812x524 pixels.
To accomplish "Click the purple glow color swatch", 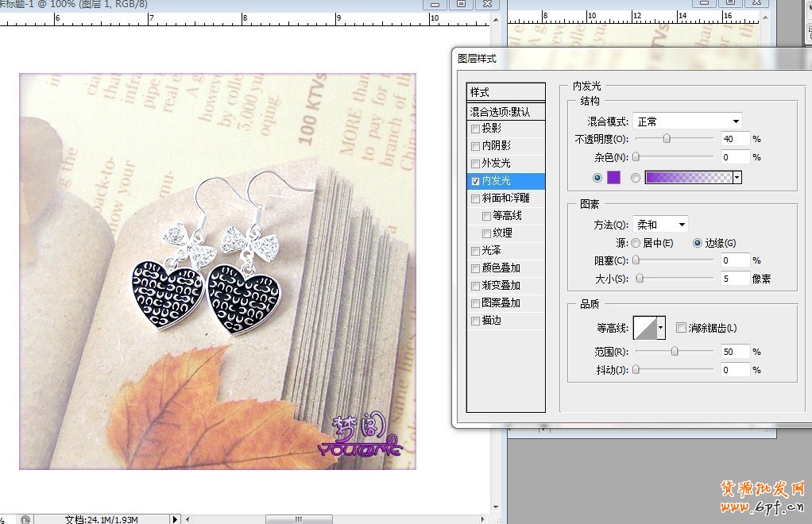I will 613,178.
